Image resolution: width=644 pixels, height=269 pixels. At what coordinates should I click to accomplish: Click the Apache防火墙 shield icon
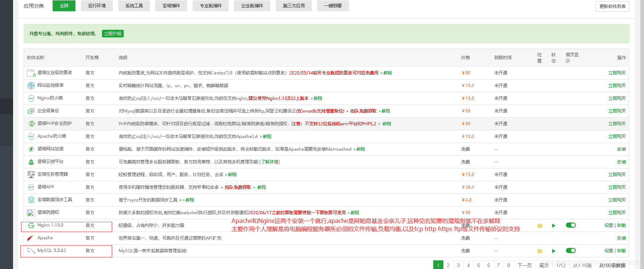(x=31, y=136)
